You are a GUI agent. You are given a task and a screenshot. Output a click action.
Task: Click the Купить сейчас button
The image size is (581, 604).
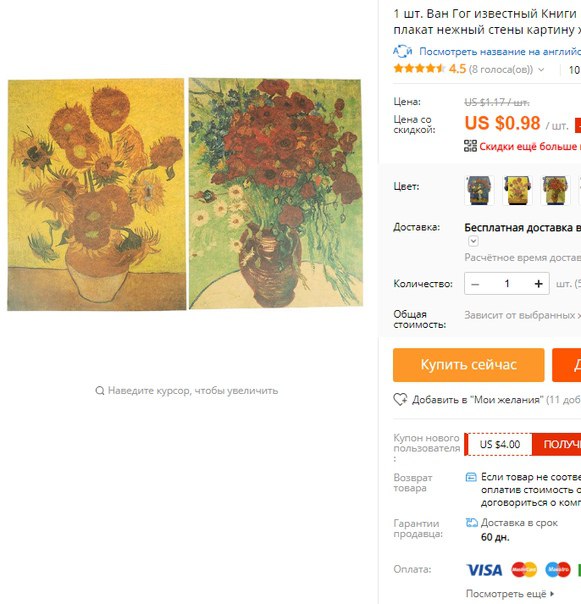pos(468,365)
